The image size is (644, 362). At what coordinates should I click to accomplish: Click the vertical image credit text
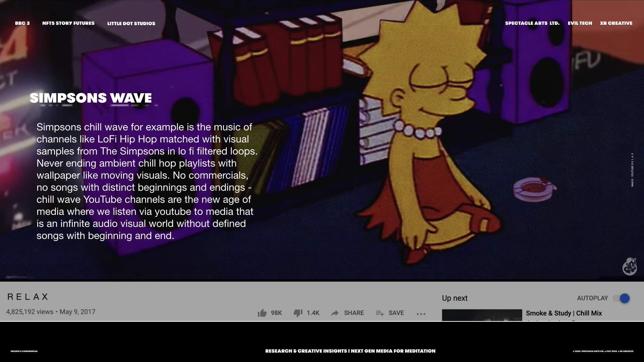pos(632,170)
